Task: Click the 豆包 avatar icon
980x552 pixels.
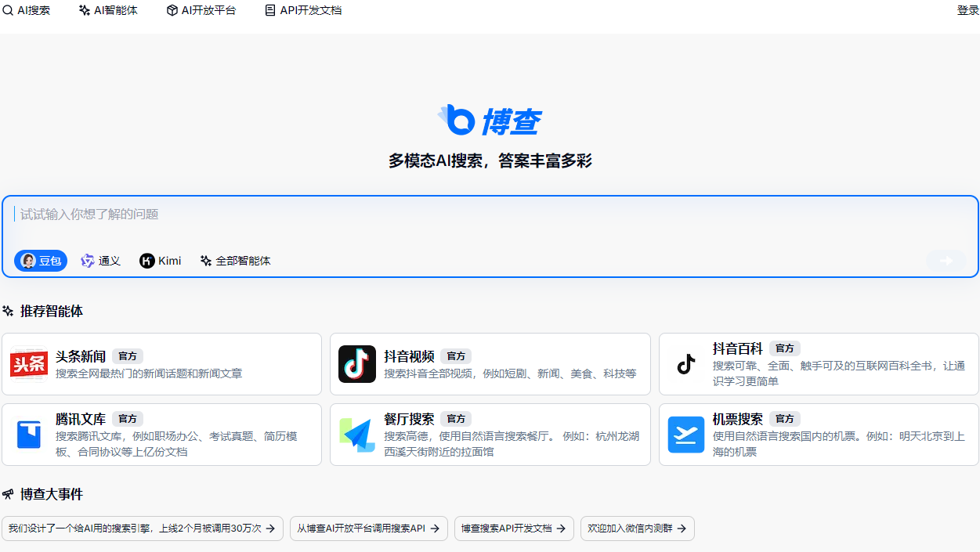Action: click(x=28, y=261)
